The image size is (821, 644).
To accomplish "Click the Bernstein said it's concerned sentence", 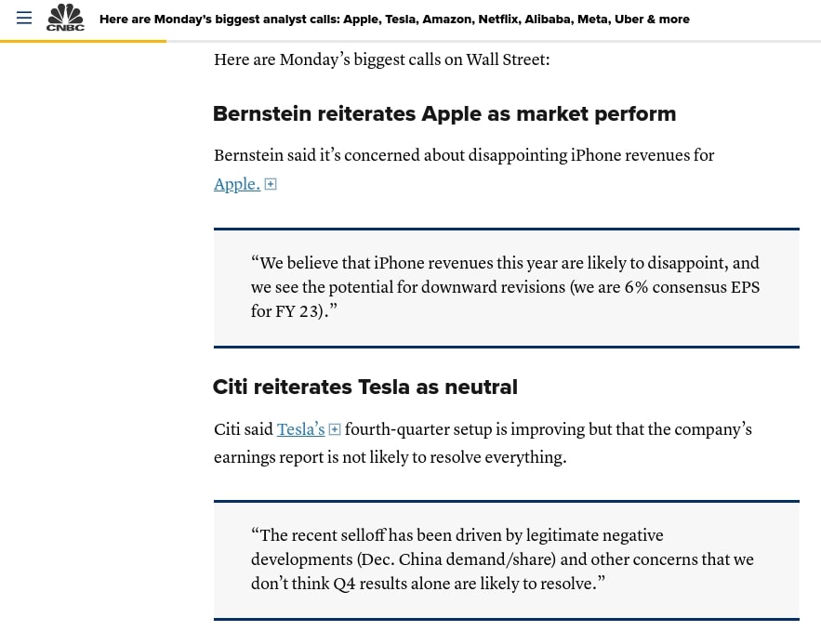I will pos(464,156).
